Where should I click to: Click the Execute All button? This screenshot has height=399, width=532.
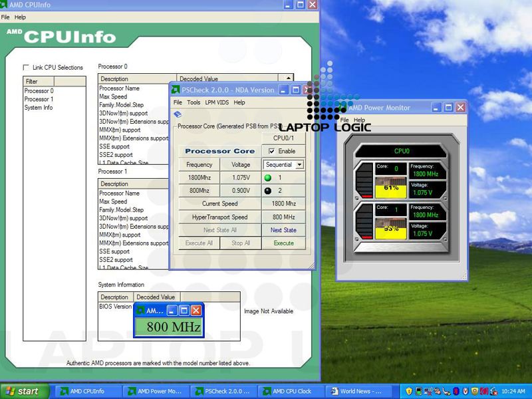[199, 243]
